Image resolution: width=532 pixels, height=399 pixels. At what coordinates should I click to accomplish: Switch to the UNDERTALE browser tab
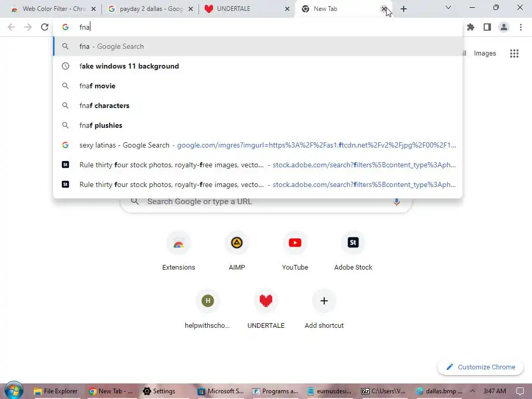coord(246,9)
